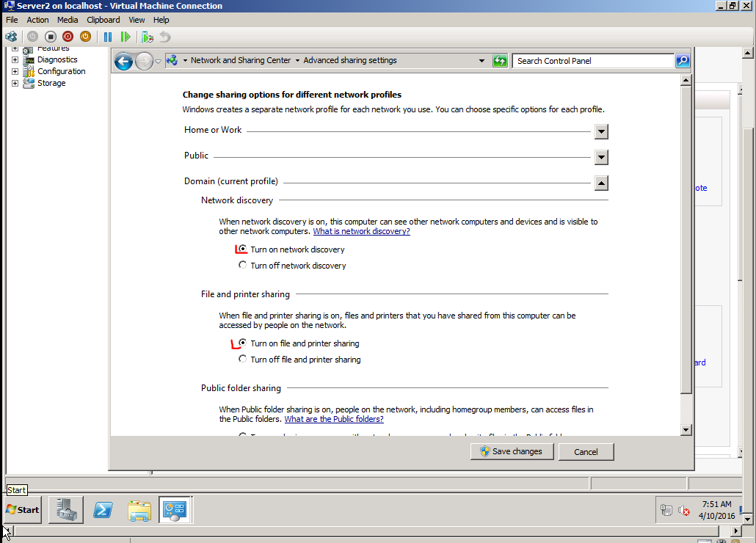The height and width of the screenshot is (543, 756).
Task: Click the orange Save state toolbar icon
Action: pos(85,37)
